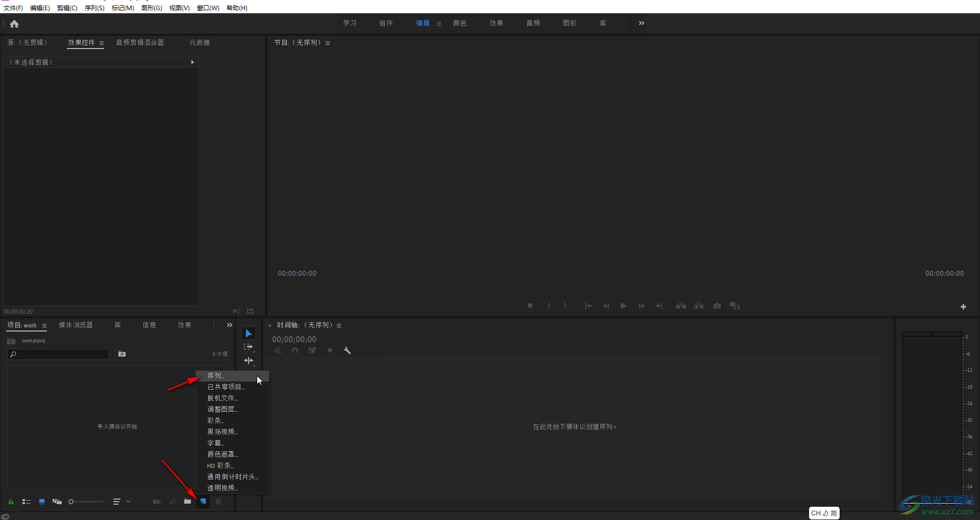Open the 媒体浏览器 tab

pyautogui.click(x=76, y=325)
